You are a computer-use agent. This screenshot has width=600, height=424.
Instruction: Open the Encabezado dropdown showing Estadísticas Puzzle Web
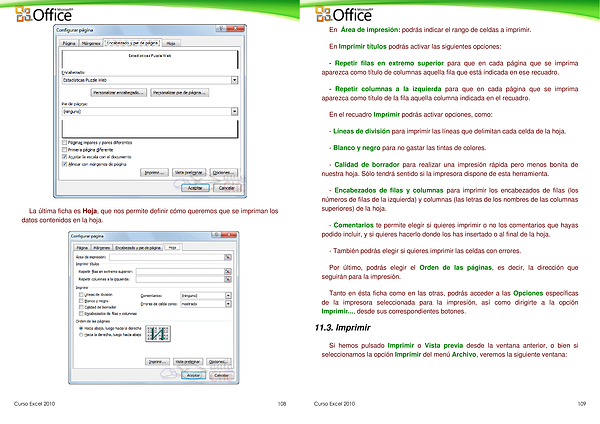point(235,80)
